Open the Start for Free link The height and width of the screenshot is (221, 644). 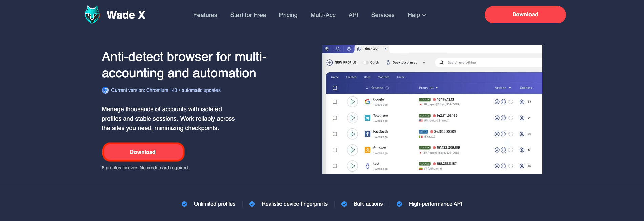(x=248, y=15)
